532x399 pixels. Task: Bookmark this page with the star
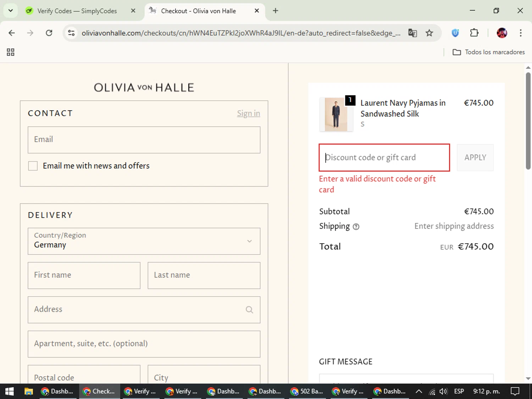click(429, 33)
